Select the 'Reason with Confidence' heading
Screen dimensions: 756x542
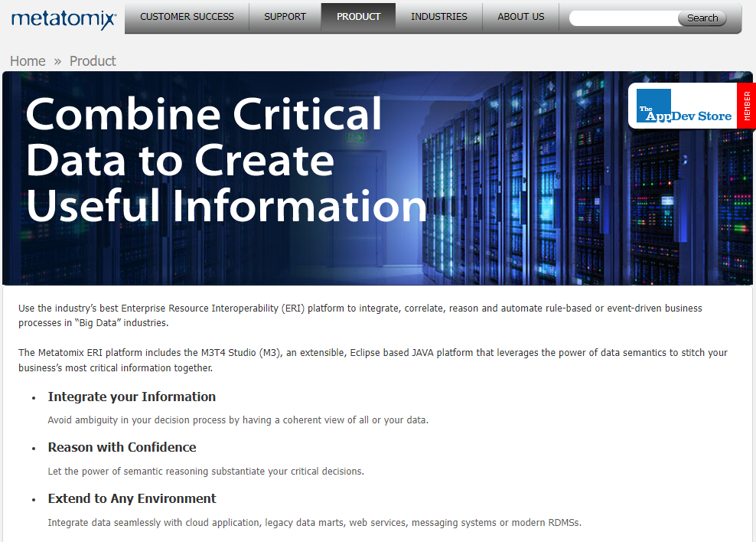(x=122, y=448)
